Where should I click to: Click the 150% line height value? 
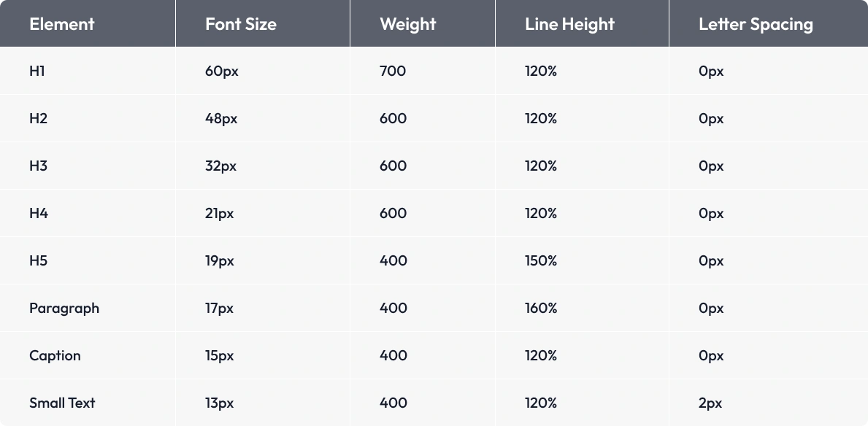[541, 261]
